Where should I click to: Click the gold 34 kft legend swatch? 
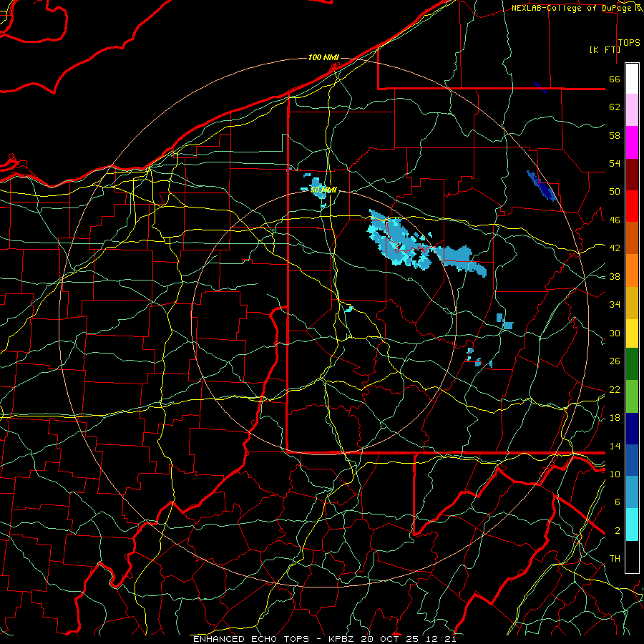pyautogui.click(x=632, y=303)
